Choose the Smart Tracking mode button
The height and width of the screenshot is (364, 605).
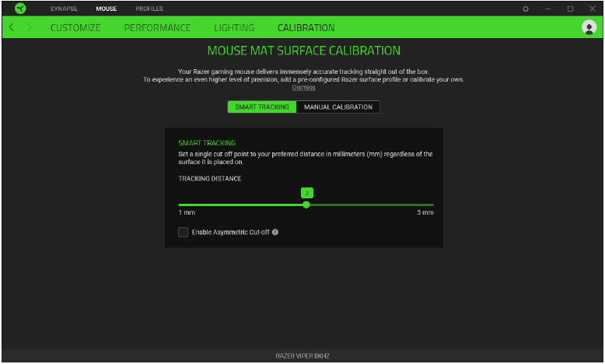click(262, 107)
